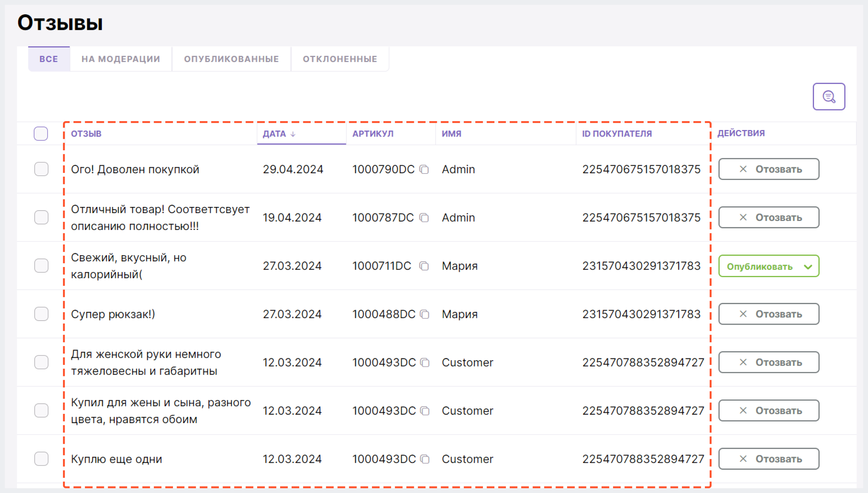Copy article icon in 'Купил для жены' row
Image resolution: width=868 pixels, height=493 pixels.
[425, 411]
